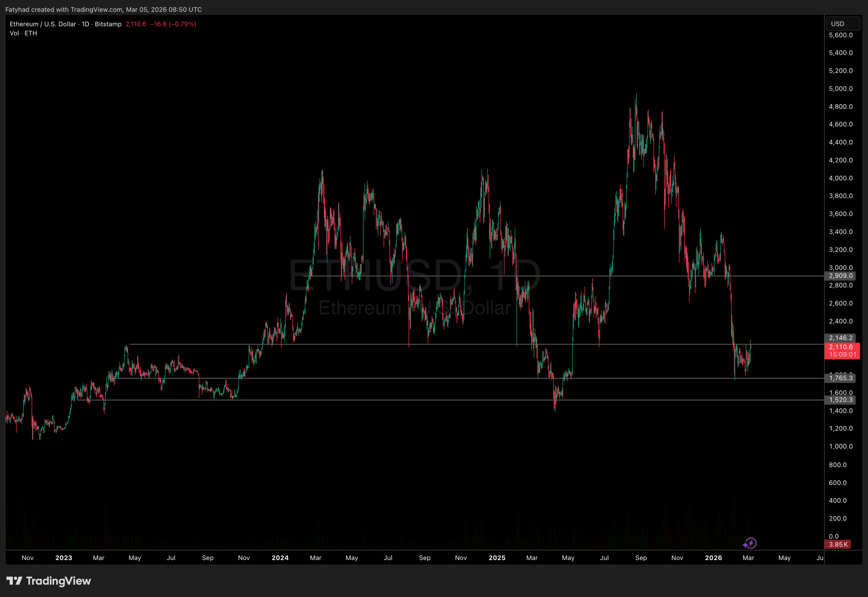
Task: Click the red 3.85 K volume label
Action: pyautogui.click(x=838, y=544)
